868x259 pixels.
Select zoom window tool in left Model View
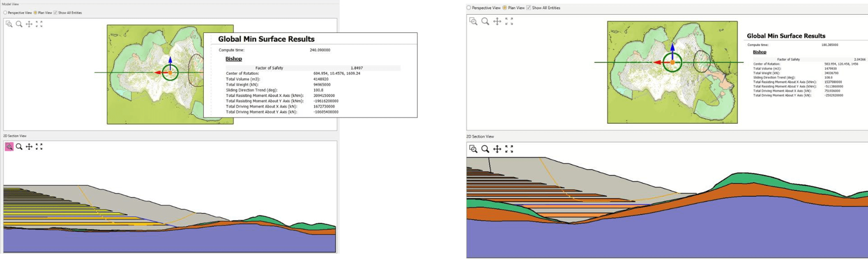point(9,24)
